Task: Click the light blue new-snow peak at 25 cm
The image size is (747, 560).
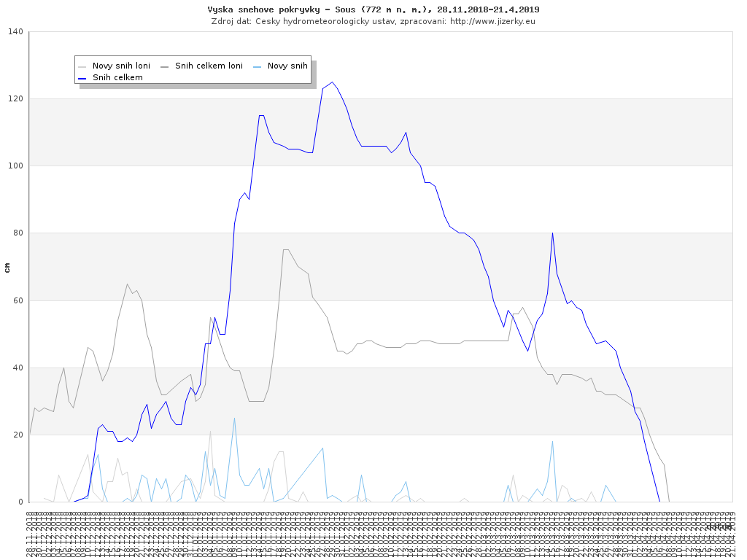Action: tap(234, 418)
